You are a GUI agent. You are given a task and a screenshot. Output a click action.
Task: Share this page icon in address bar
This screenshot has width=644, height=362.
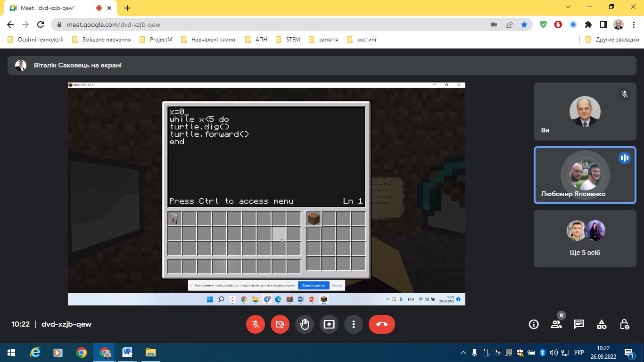click(x=509, y=25)
